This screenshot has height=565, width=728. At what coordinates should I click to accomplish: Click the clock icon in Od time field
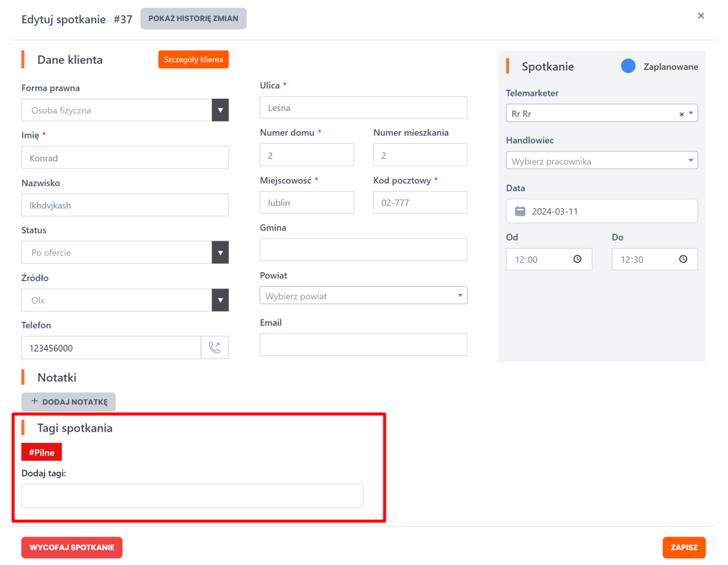pos(577,259)
